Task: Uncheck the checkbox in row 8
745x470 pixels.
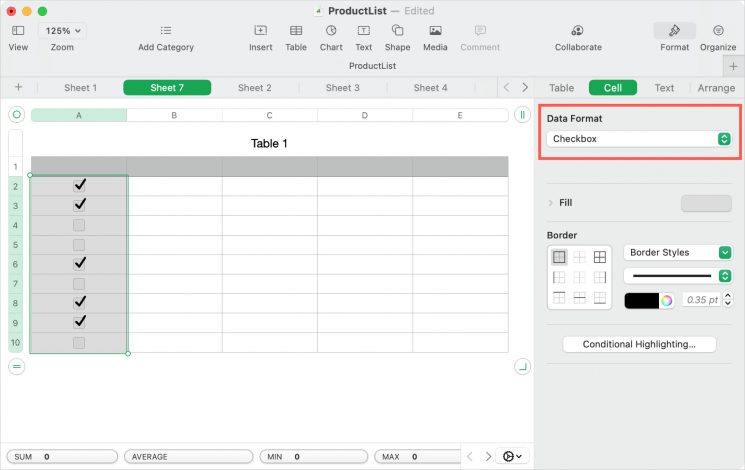Action: coord(79,302)
